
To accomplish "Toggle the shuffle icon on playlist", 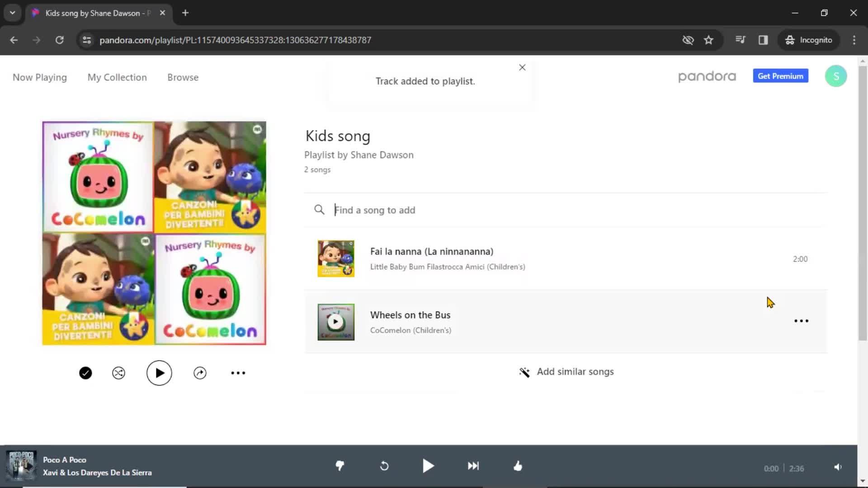I will click(118, 372).
